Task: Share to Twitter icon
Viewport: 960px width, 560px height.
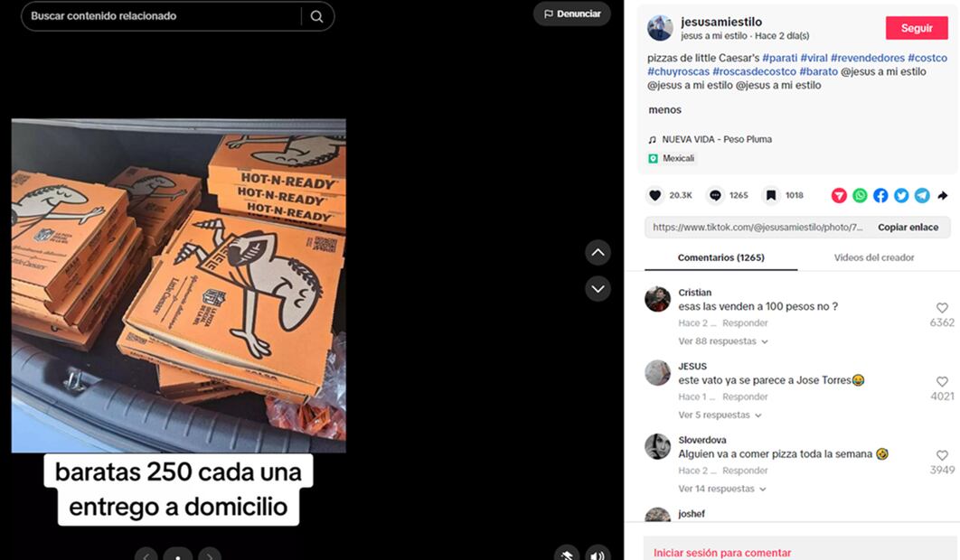Action: click(x=901, y=195)
